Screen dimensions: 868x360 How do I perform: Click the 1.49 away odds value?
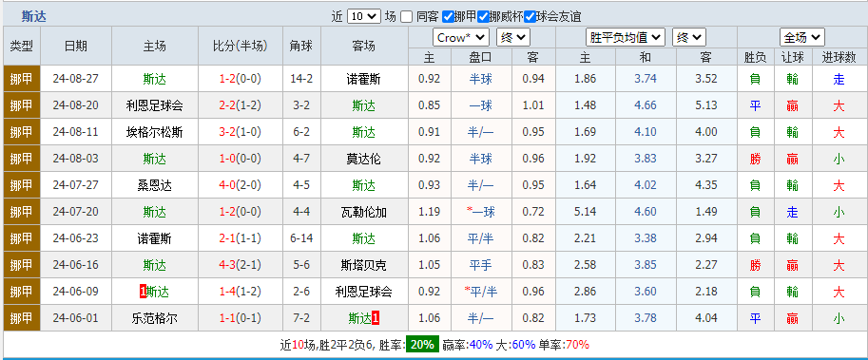(706, 212)
